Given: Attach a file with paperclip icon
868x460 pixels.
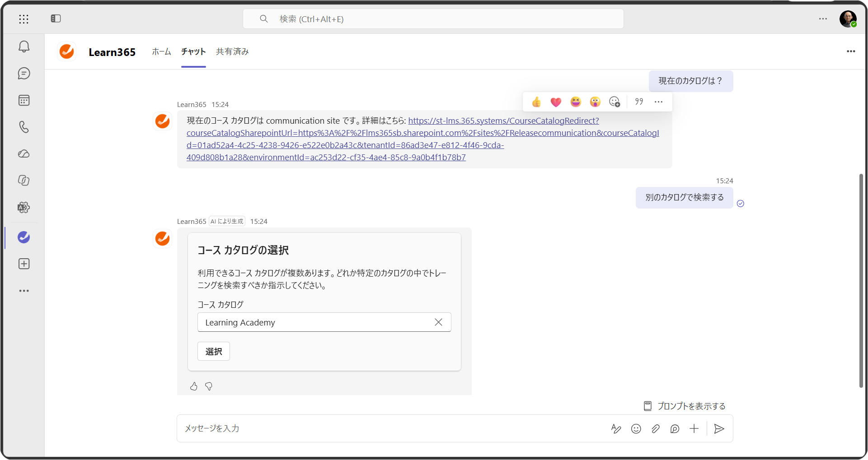Looking at the screenshot, I should [655, 429].
